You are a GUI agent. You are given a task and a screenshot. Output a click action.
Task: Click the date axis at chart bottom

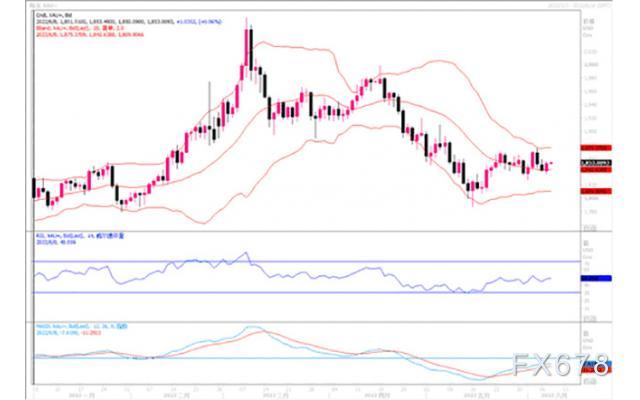pos(307,392)
